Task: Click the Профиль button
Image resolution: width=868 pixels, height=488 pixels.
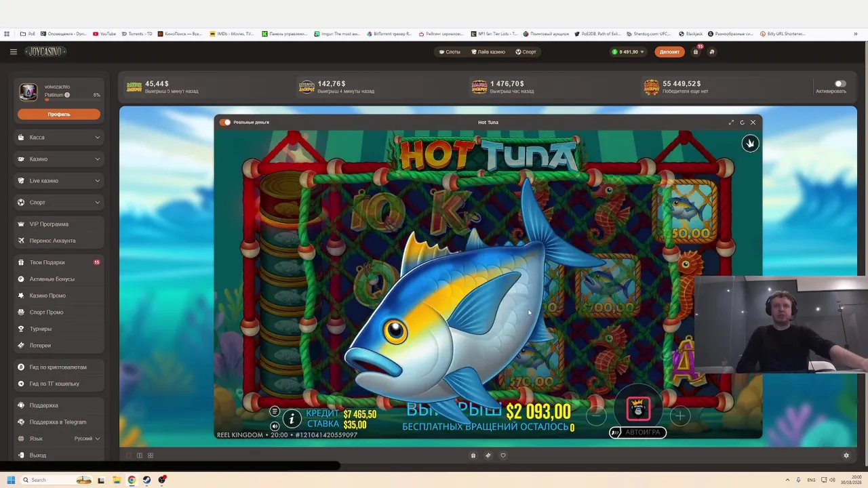Action: (x=59, y=114)
